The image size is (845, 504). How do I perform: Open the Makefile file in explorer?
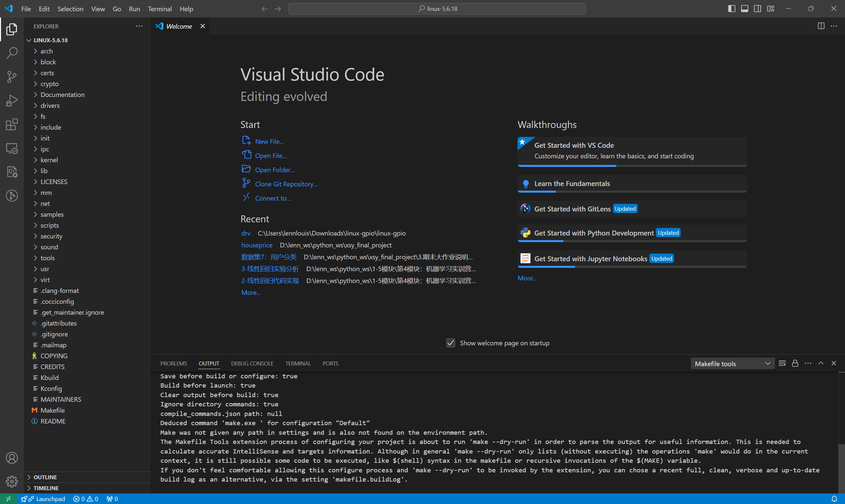tap(87, 410)
